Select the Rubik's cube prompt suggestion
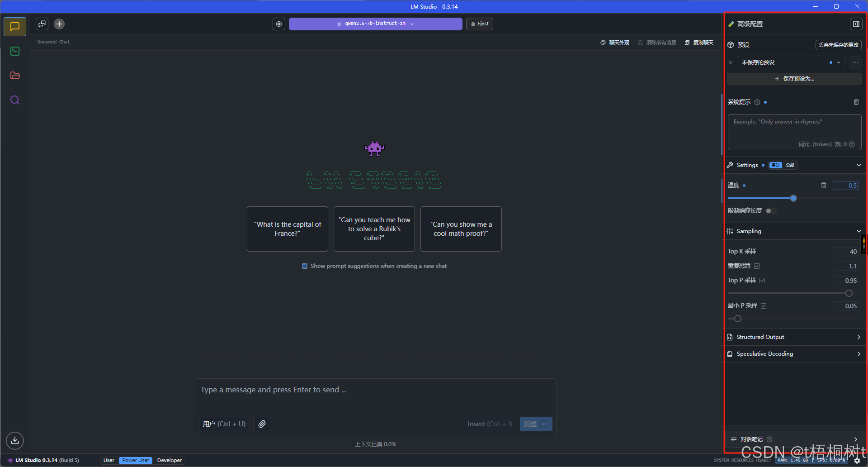 [x=374, y=229]
